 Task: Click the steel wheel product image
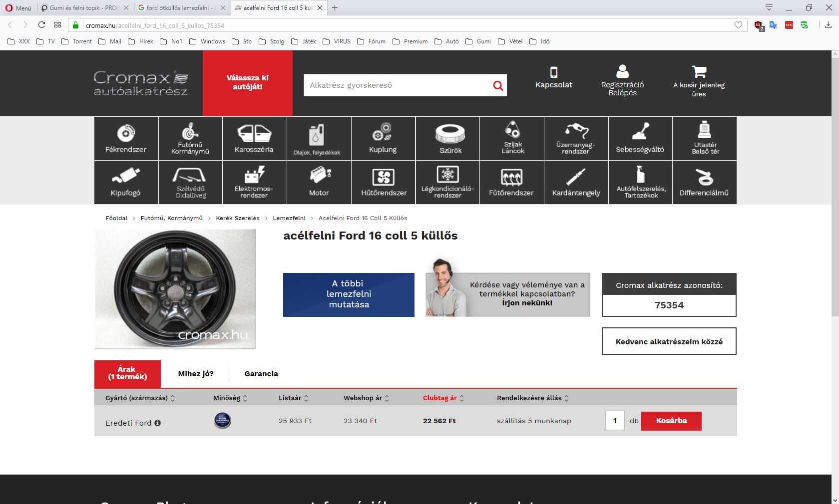pyautogui.click(x=175, y=289)
